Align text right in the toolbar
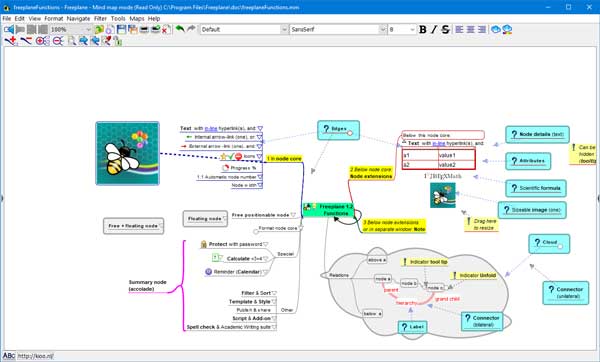Screen dimensions: 600x362 click(481, 29)
